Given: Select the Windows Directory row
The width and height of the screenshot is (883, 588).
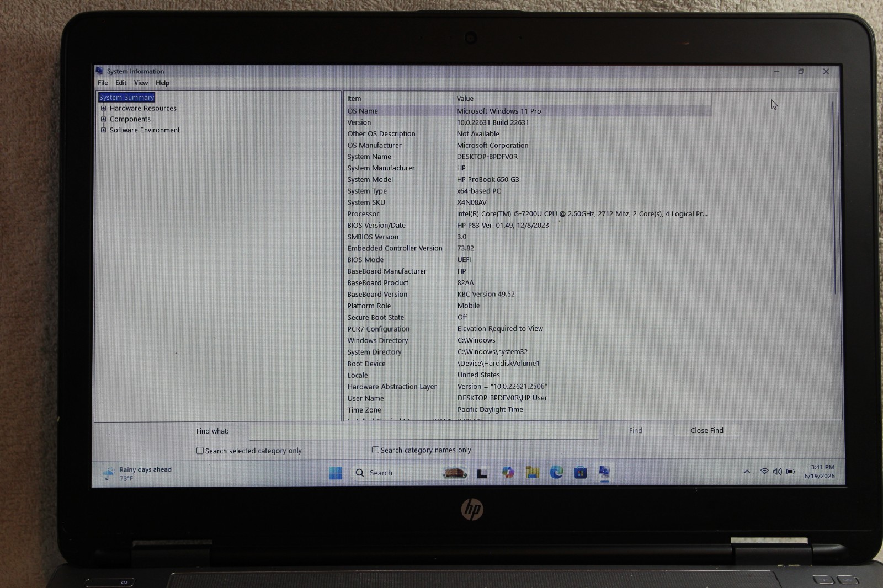Looking at the screenshot, I should coord(528,340).
